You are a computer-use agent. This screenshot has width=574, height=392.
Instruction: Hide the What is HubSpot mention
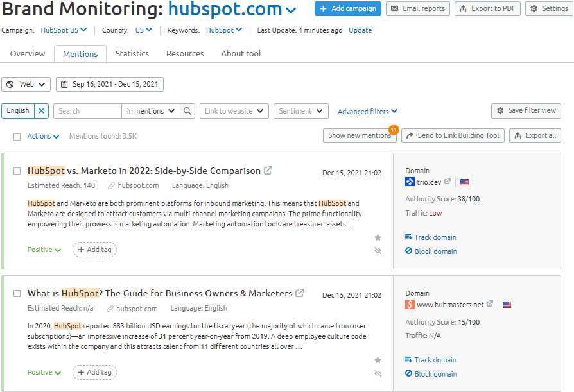click(x=378, y=373)
